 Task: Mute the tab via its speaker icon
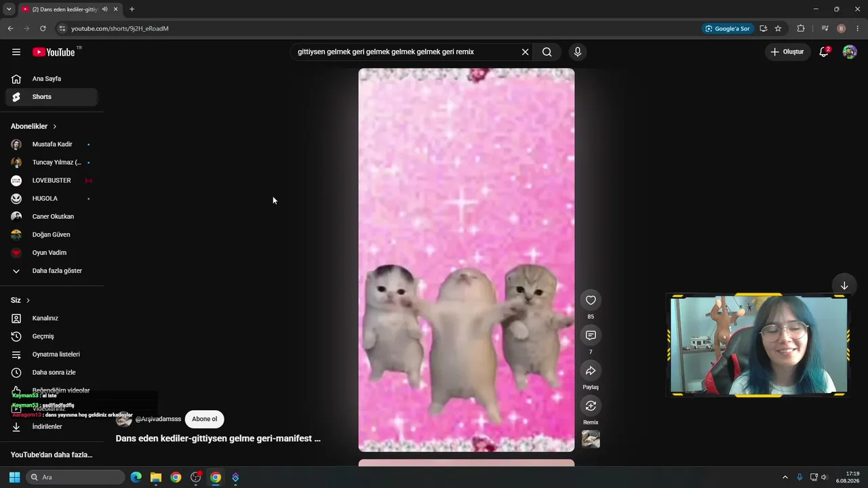click(104, 9)
